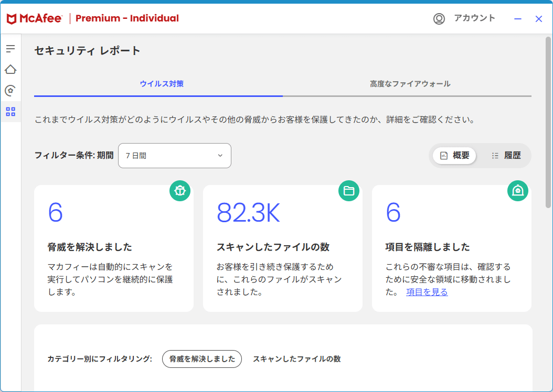Image resolution: width=553 pixels, height=392 pixels.
Task: Open the apps grid icon in sidebar
Action: (10, 112)
